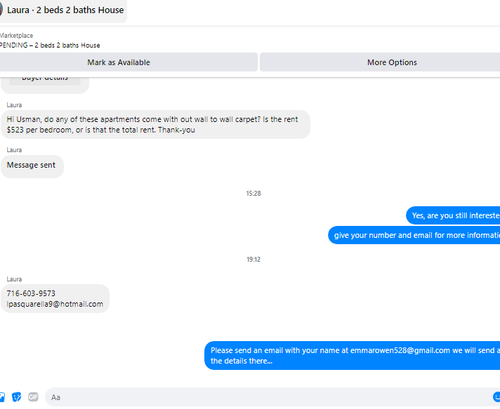This screenshot has width=500, height=409.
Task: Open the emoji picker in message box
Action: (x=496, y=397)
